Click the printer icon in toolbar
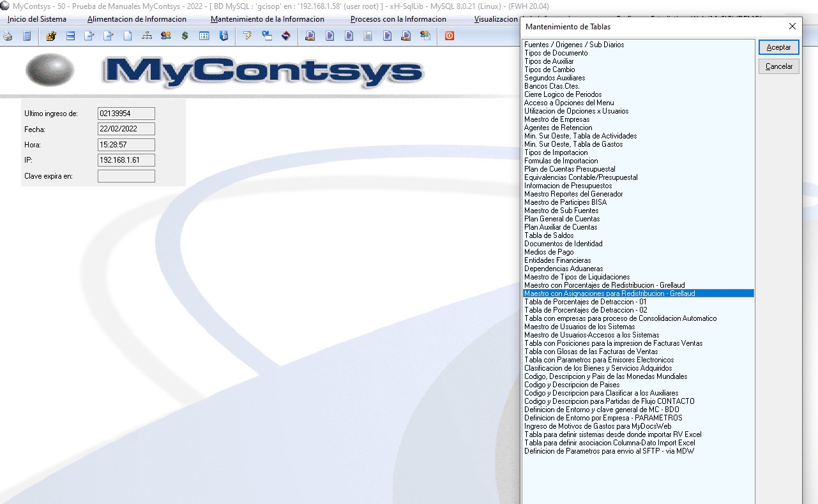This screenshot has height=504, width=818. (x=8, y=36)
